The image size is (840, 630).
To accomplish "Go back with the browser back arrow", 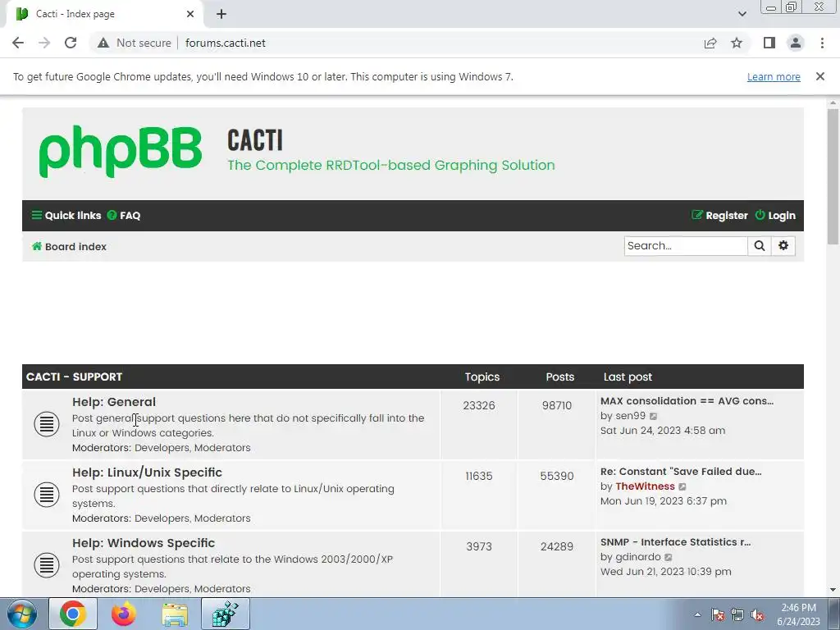I will 18,43.
